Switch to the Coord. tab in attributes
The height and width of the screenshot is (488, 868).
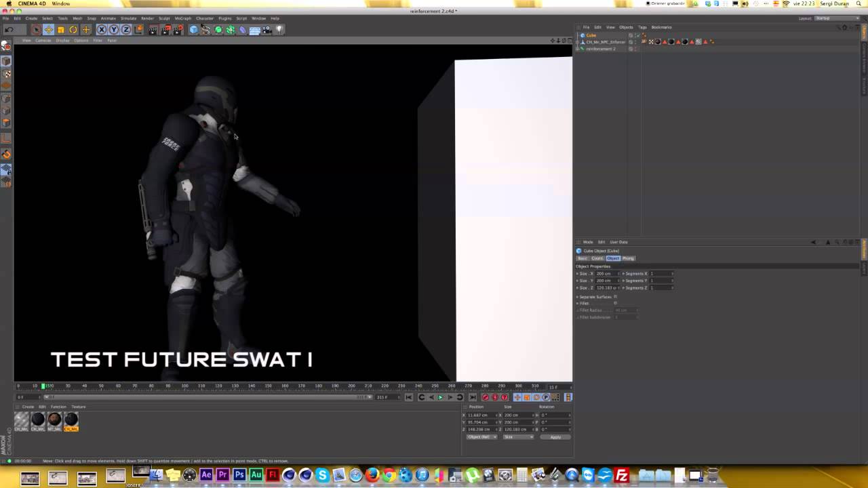tap(597, 258)
